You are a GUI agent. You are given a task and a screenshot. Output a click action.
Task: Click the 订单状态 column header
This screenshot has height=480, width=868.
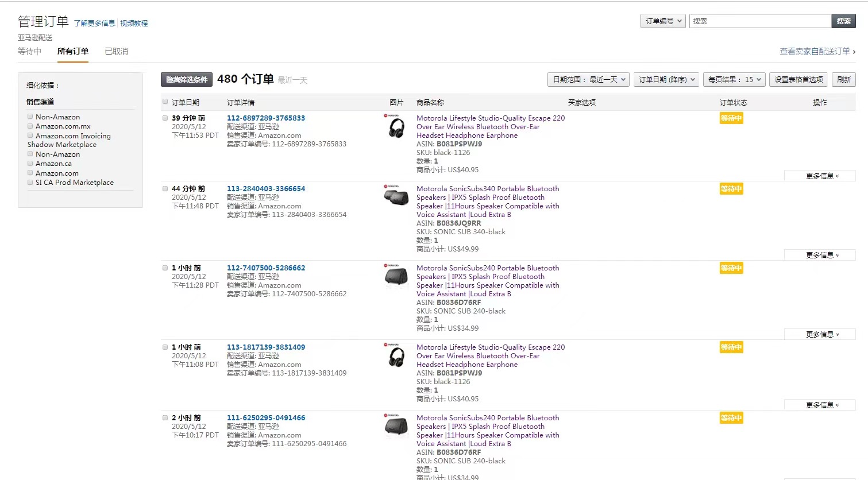click(734, 102)
